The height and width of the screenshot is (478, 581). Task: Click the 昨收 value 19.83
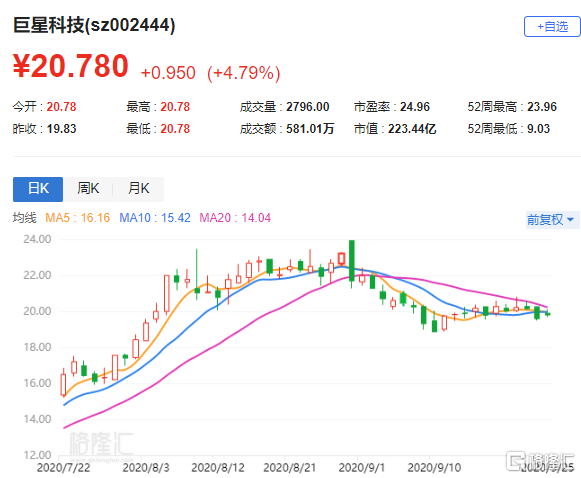[x=61, y=129]
